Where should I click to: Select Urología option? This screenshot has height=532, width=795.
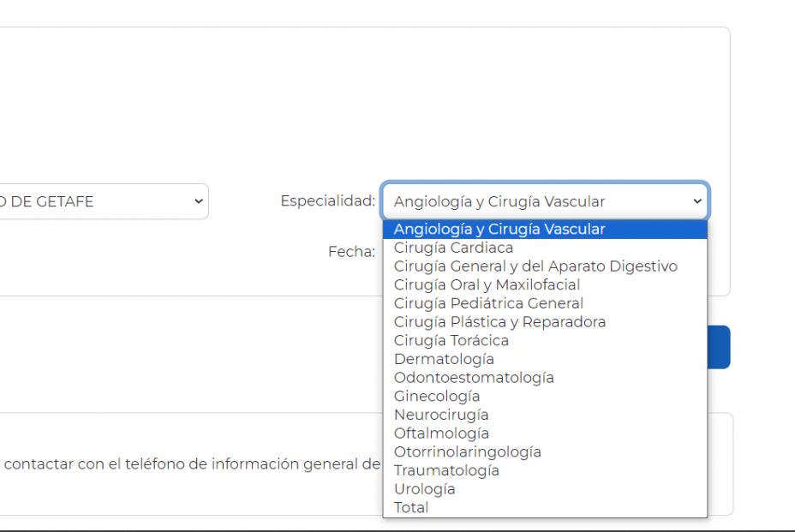(424, 489)
